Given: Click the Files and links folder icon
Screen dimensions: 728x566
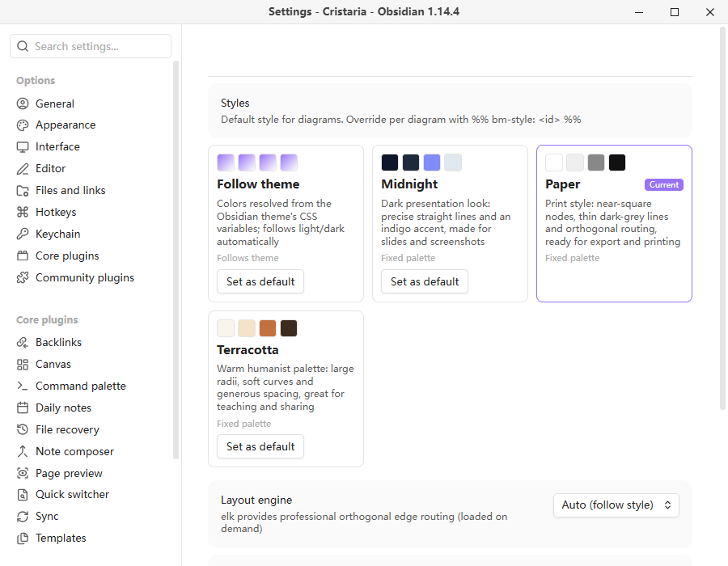Looking at the screenshot, I should pos(23,191).
